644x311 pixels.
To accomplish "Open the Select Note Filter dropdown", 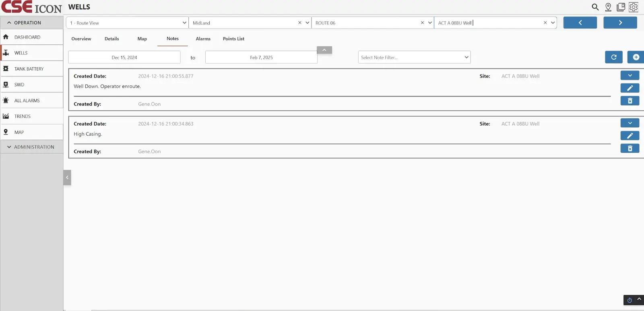I will (x=414, y=57).
